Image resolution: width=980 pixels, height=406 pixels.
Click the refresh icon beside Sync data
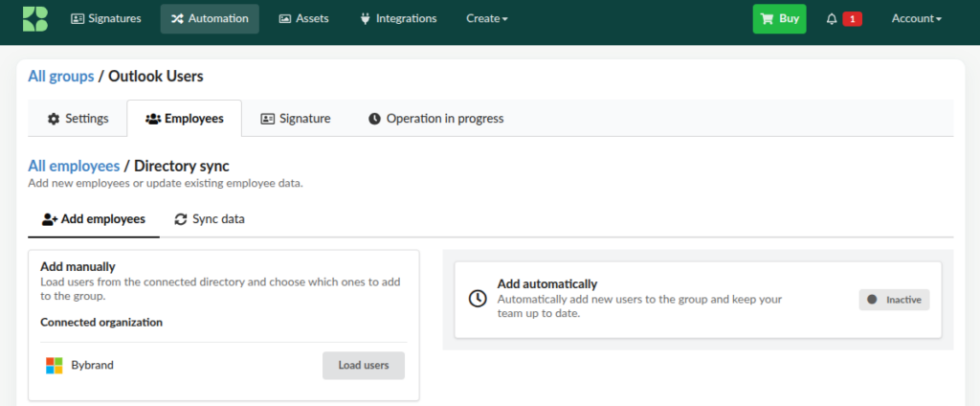181,219
